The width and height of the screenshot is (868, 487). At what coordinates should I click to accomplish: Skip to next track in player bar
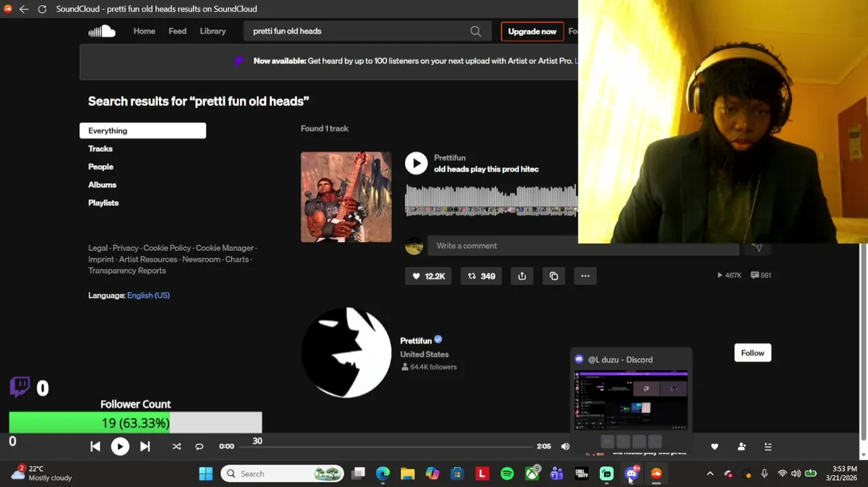coord(145,446)
